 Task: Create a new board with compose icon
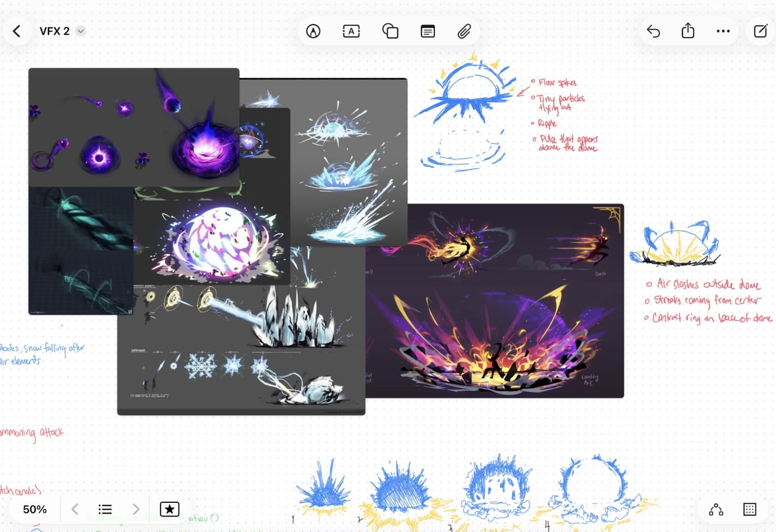(760, 31)
